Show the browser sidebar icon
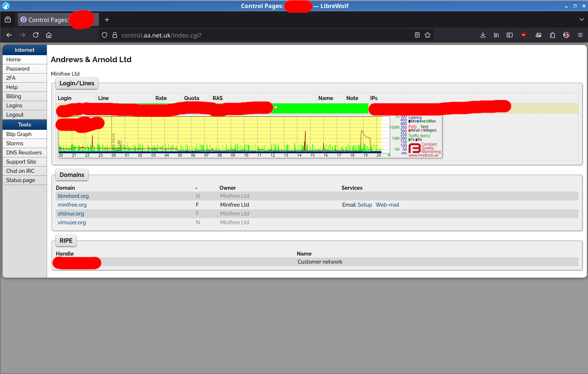Screen dimensions: 588x374 click(x=510, y=35)
